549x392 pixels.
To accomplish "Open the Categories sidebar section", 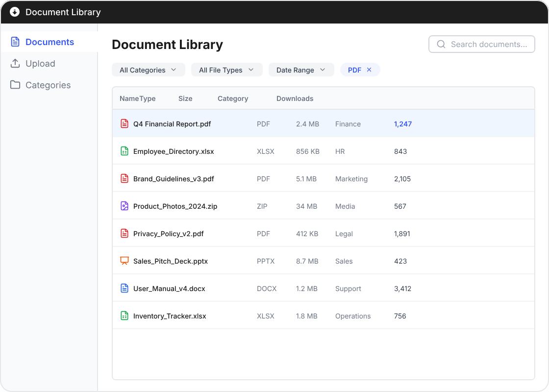I will coord(48,85).
